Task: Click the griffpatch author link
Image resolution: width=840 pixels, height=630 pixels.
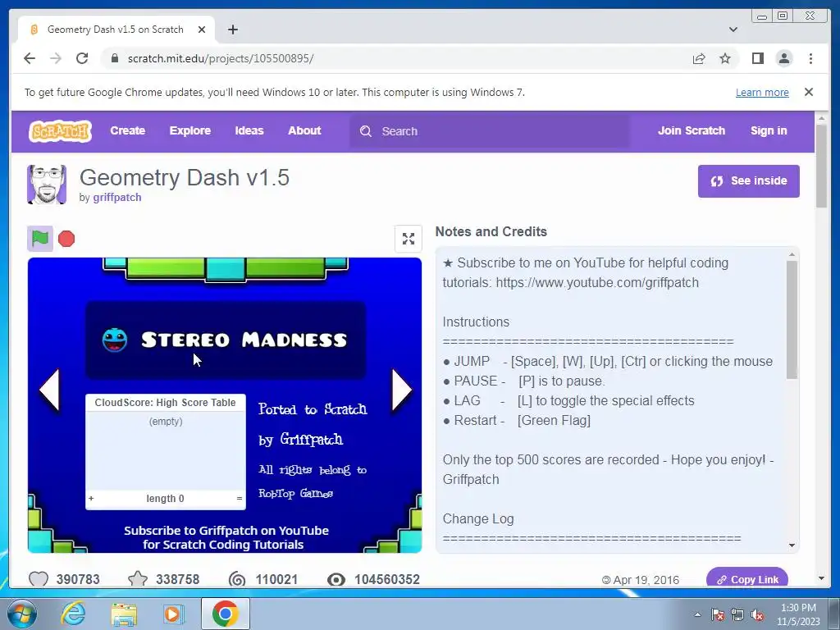Action: point(117,197)
